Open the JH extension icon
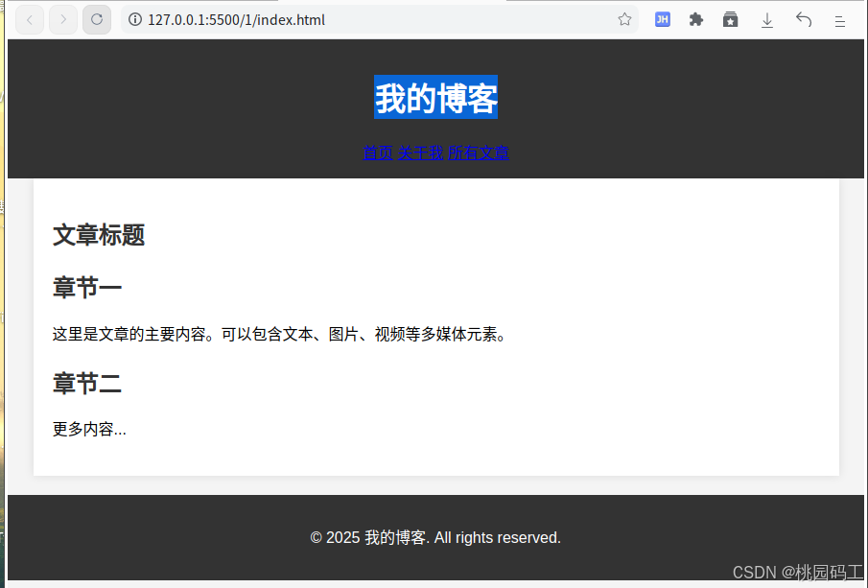 click(x=662, y=20)
